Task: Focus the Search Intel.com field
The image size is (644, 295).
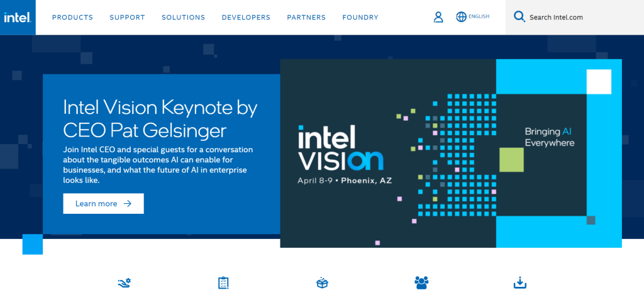Action: click(x=575, y=17)
